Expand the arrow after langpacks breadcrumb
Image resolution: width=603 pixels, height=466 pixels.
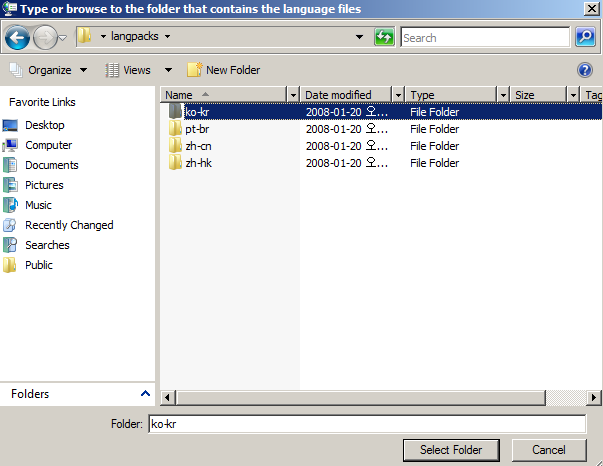167,37
